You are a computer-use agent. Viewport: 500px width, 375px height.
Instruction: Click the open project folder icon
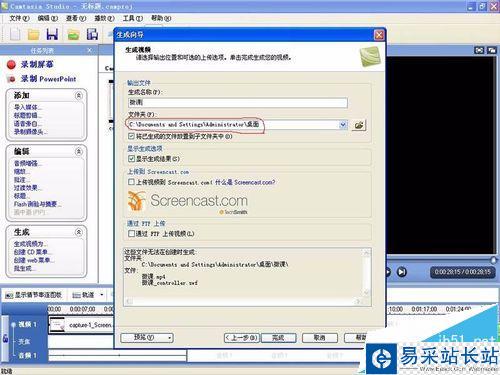click(x=34, y=34)
